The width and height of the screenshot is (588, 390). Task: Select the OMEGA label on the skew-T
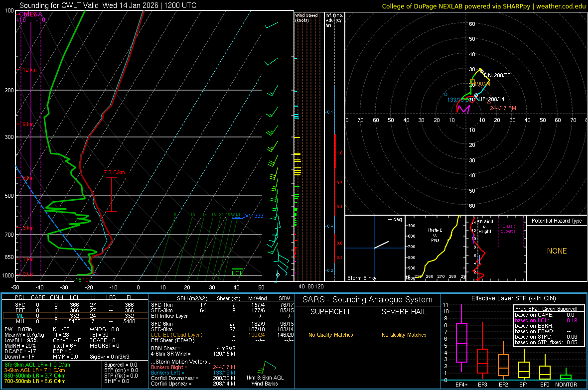[x=30, y=14]
